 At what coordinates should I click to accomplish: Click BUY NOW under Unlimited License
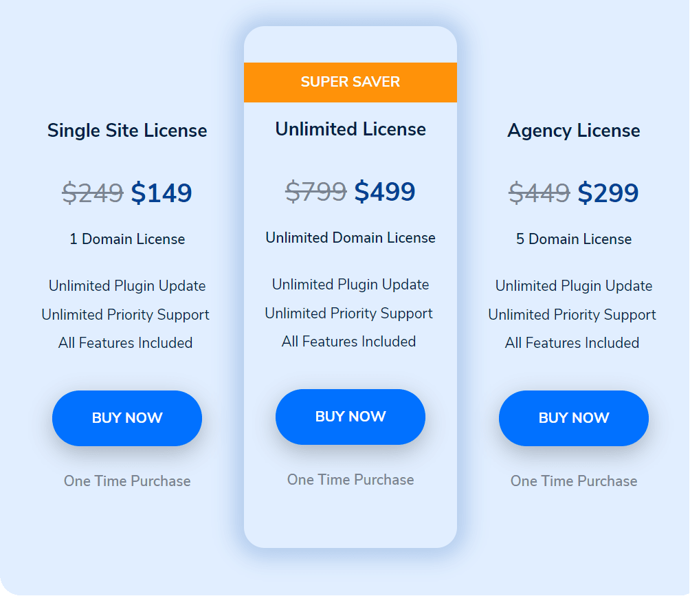(350, 417)
